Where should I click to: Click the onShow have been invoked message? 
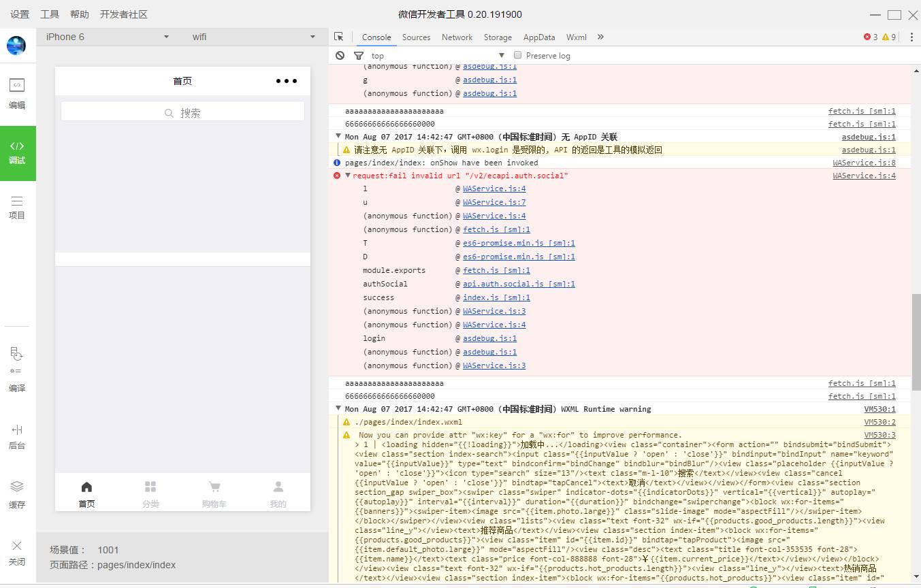point(441,163)
